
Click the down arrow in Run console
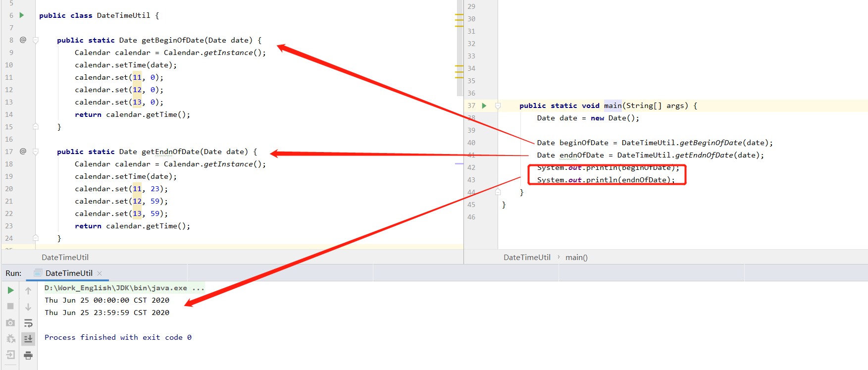tap(28, 307)
